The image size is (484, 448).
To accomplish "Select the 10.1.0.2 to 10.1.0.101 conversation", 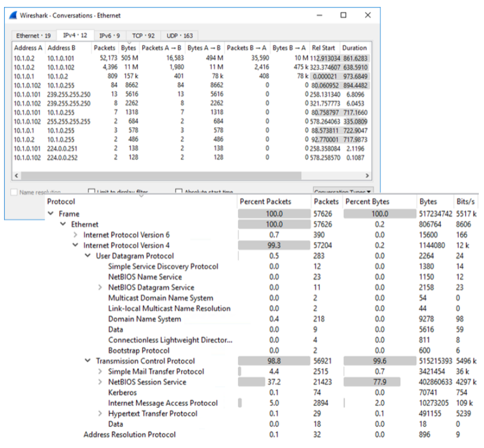I will (192, 58).
